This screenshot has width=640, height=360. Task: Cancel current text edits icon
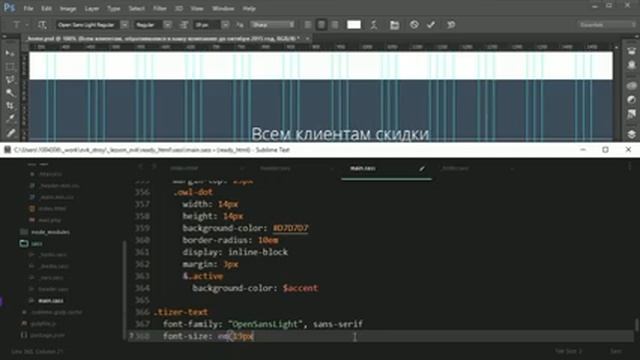click(414, 24)
